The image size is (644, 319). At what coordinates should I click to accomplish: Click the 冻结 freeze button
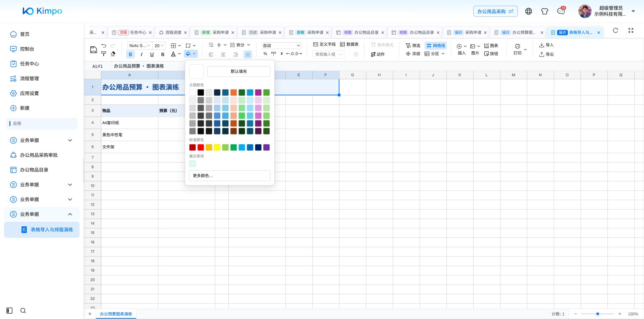pyautogui.click(x=413, y=54)
